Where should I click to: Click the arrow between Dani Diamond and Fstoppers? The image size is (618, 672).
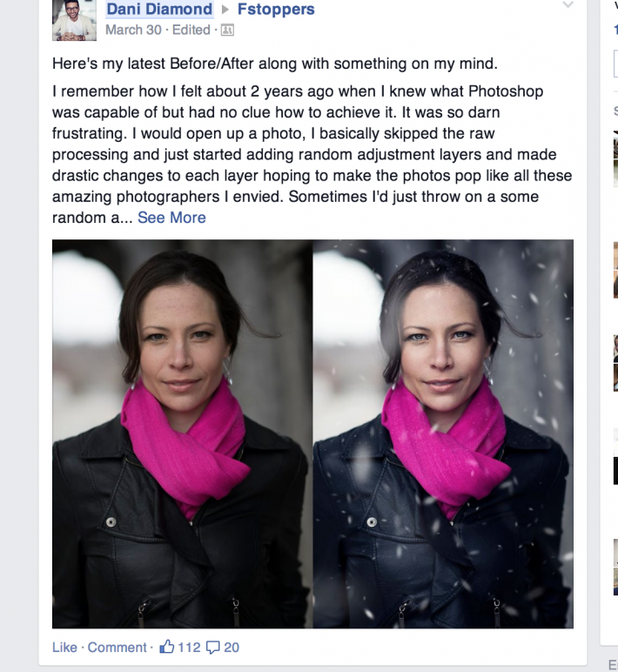point(225,10)
